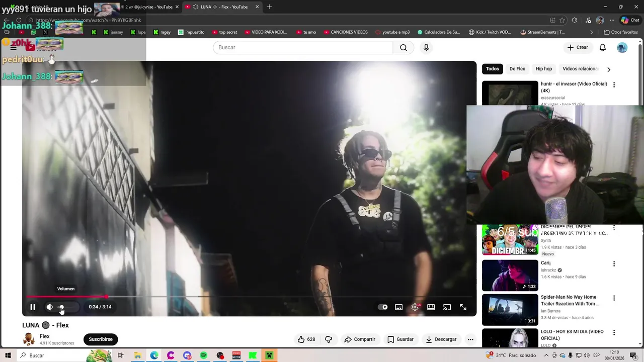Viewport: 644px width, 362px height.
Task: Start voice search with microphone icon
Action: [x=426, y=47]
